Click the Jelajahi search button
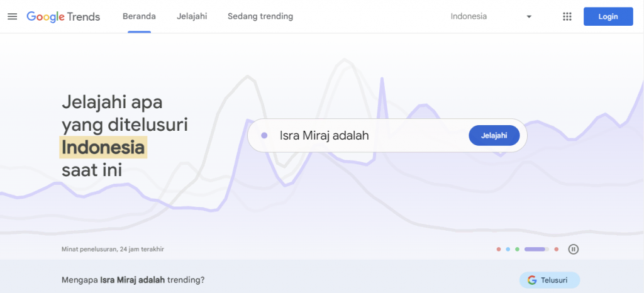The width and height of the screenshot is (644, 293). pos(494,135)
